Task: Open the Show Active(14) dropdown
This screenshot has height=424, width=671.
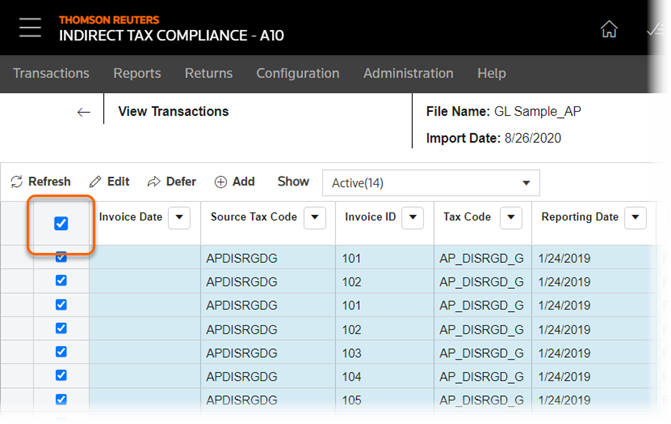Action: click(x=431, y=183)
